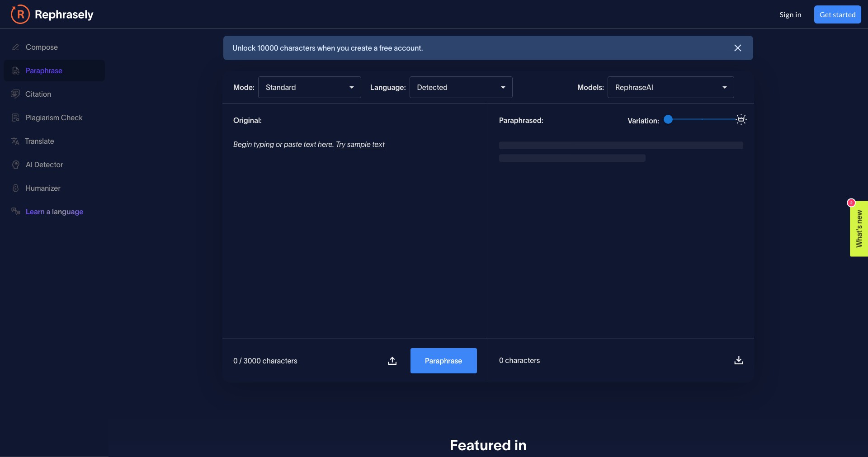Open the Language dropdown showing Detected
This screenshot has height=457, width=868.
[x=461, y=87]
